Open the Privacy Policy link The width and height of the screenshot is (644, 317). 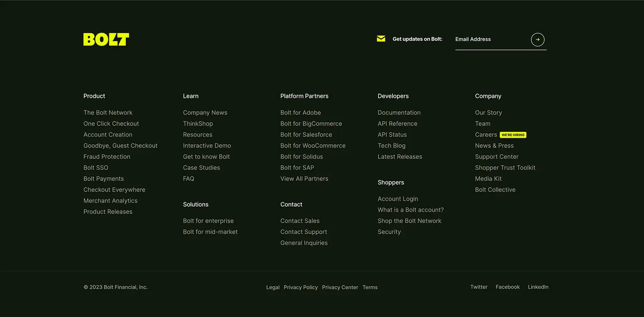point(301,287)
